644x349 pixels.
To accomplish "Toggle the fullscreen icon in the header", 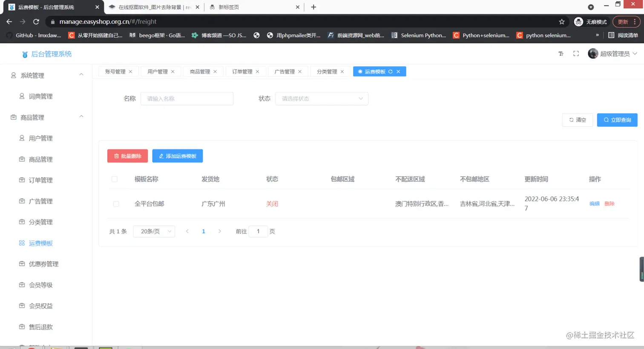I will coord(576,54).
